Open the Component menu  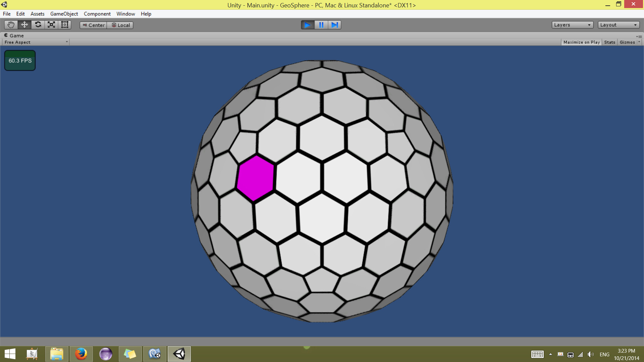[97, 14]
